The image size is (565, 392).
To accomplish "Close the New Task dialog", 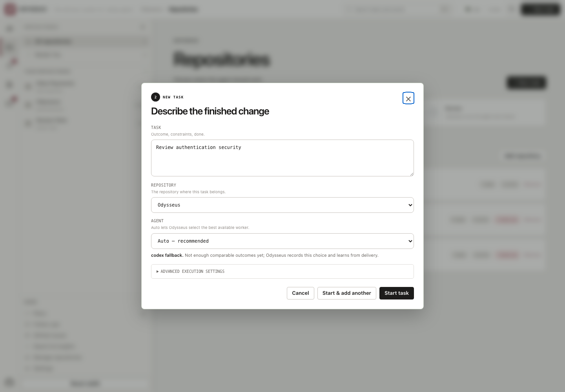I will point(408,98).
